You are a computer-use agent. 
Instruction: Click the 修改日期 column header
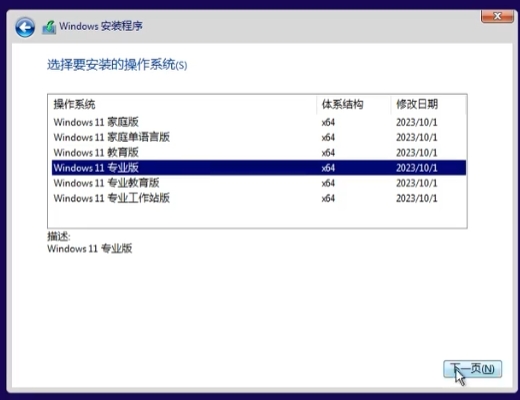click(x=428, y=104)
